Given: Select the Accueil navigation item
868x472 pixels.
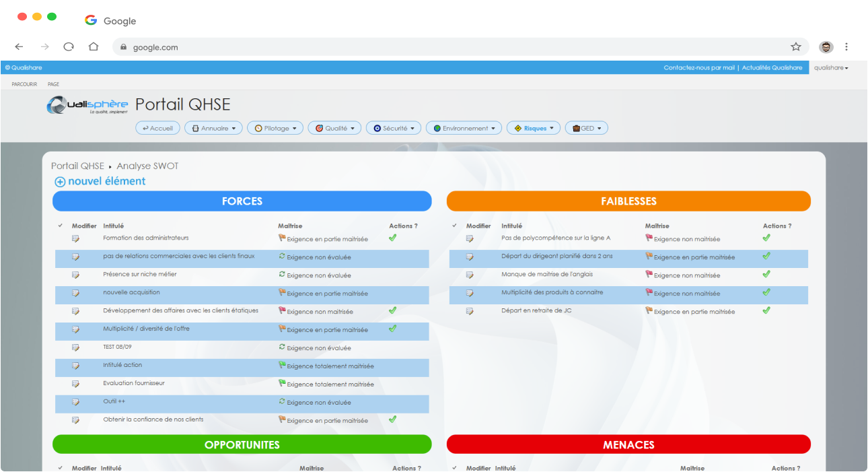Looking at the screenshot, I should [157, 128].
